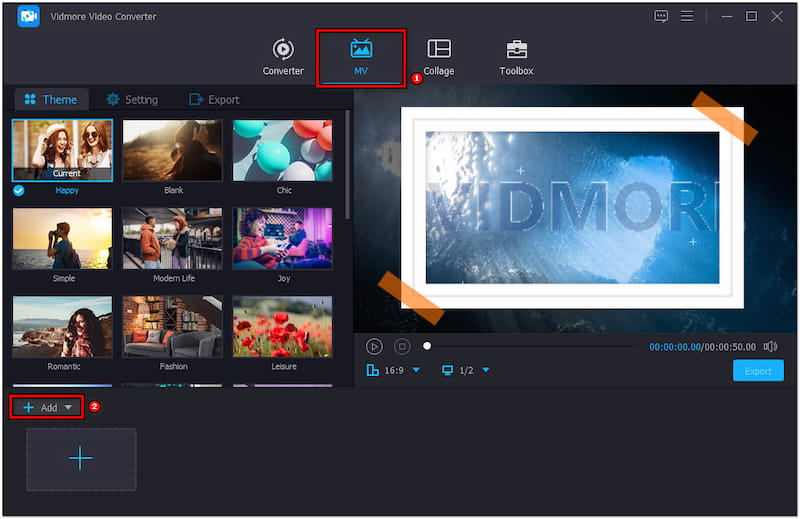Image resolution: width=800 pixels, height=519 pixels.
Task: Open the Converter module icon
Action: (283, 50)
